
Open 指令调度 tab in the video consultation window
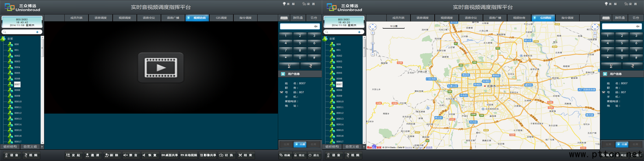245,18
